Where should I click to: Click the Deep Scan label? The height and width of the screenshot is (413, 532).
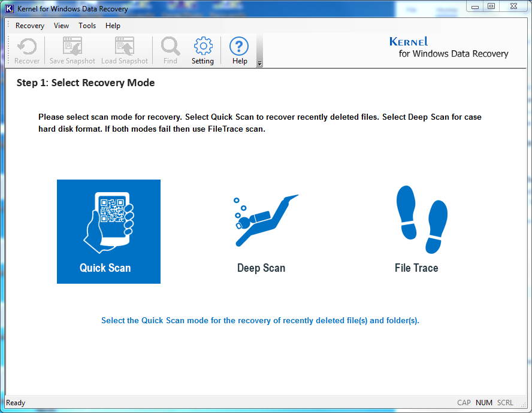click(261, 268)
